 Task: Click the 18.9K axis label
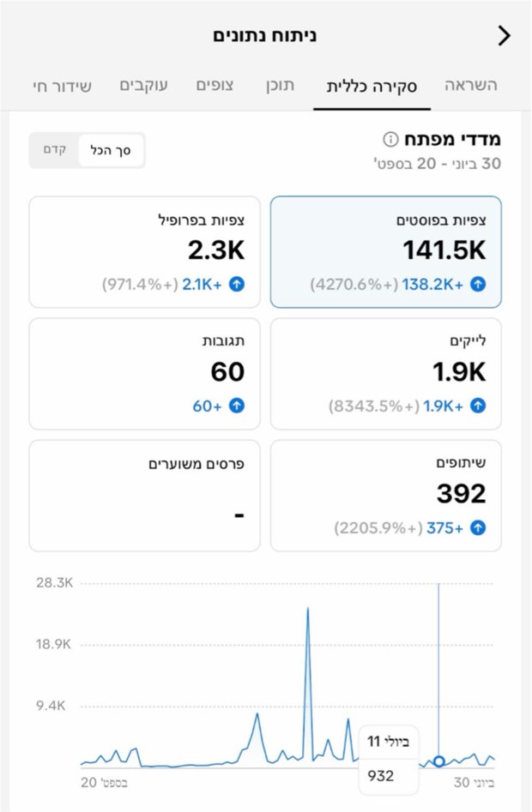click(53, 644)
